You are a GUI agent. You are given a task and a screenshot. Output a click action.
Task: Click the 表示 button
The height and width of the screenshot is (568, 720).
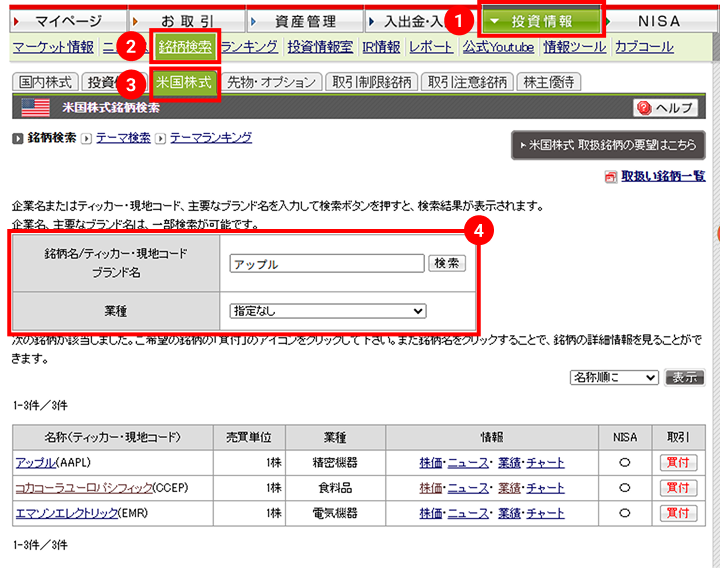click(x=684, y=377)
